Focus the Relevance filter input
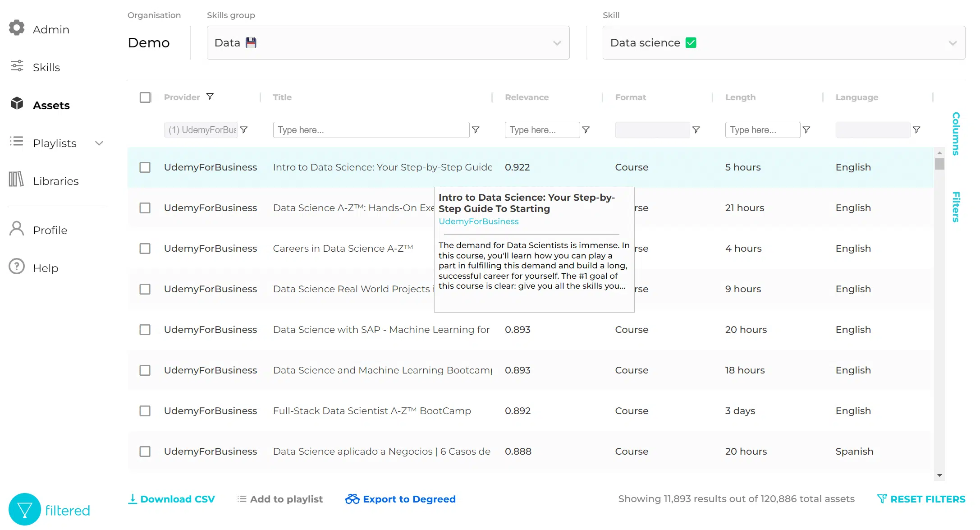 (x=542, y=130)
